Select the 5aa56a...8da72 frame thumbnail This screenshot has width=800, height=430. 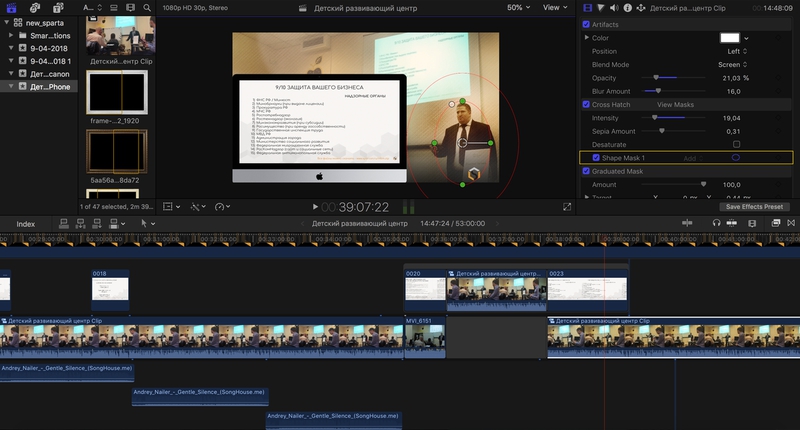(x=117, y=151)
